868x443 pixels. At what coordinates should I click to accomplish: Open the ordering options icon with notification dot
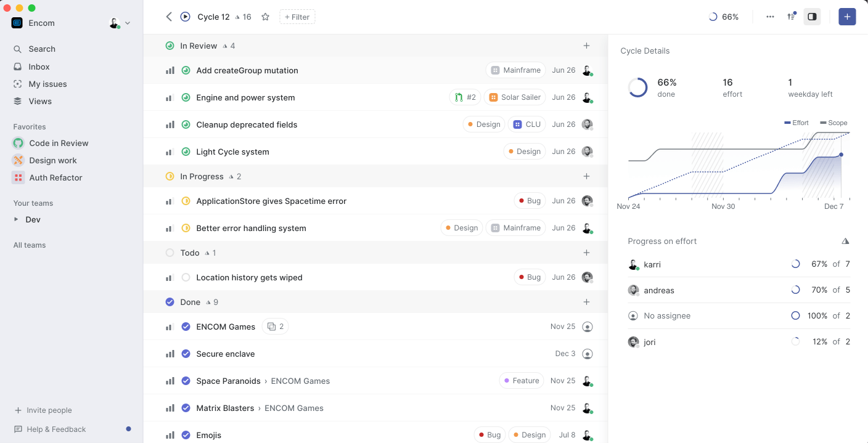point(792,17)
